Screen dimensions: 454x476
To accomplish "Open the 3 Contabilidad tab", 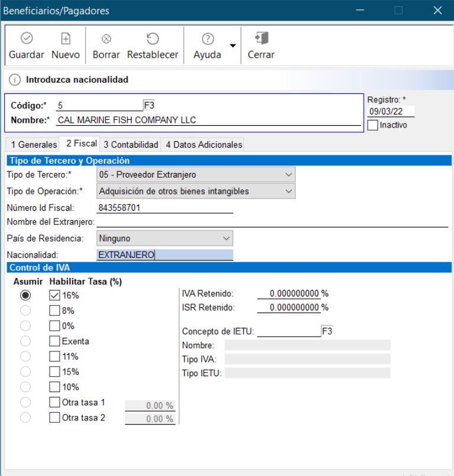I will pyautogui.click(x=131, y=145).
